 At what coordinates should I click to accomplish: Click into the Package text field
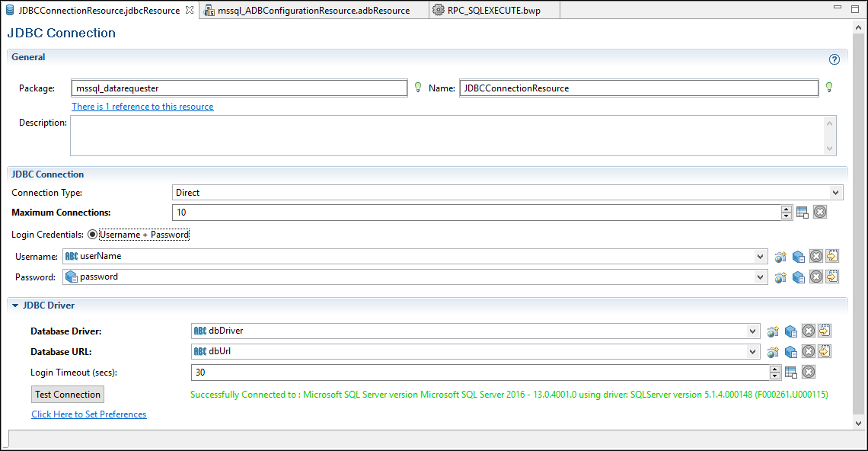point(239,88)
